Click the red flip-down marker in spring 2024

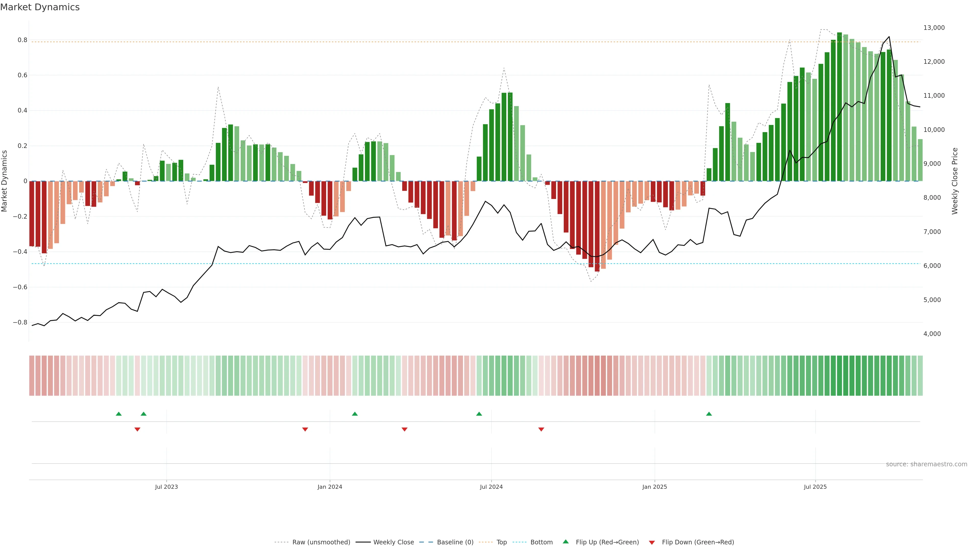tap(405, 429)
